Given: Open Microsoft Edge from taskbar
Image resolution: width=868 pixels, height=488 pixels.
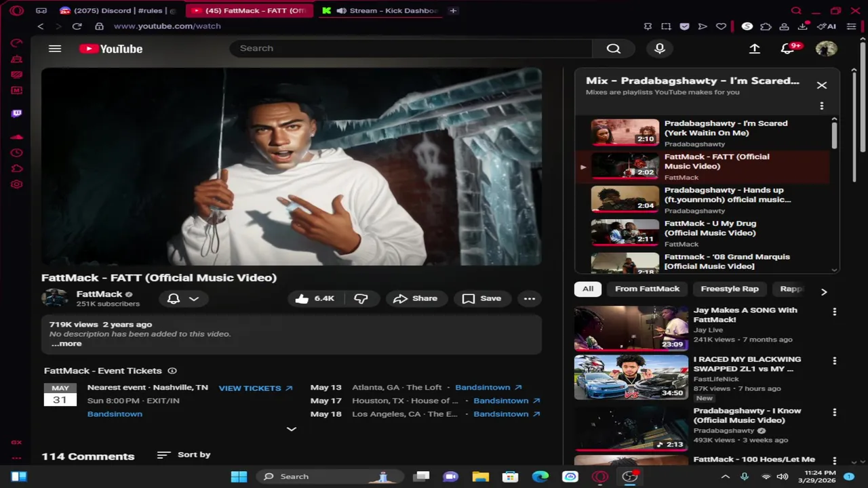Looking at the screenshot, I should [x=540, y=476].
